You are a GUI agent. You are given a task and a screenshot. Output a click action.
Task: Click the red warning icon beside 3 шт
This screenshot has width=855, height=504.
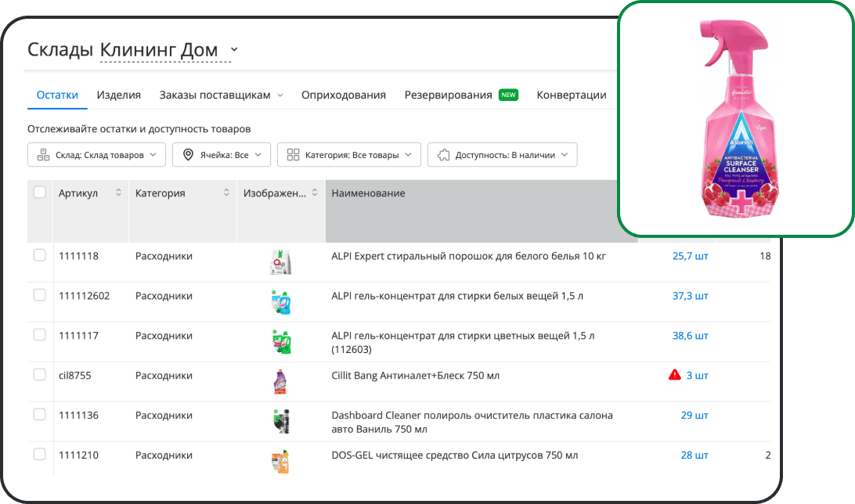(x=674, y=376)
